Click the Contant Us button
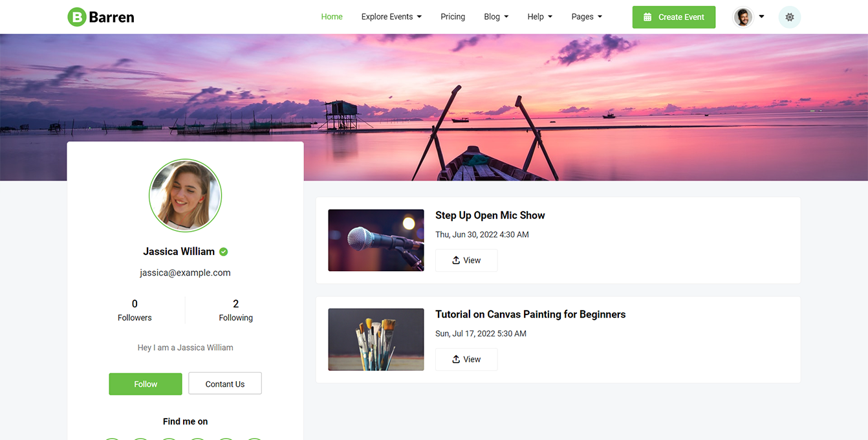This screenshot has height=440, width=868. [225, 384]
